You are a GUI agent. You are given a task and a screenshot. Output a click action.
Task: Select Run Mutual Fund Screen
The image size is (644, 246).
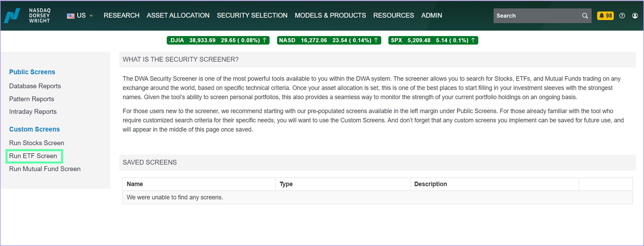[45, 169]
